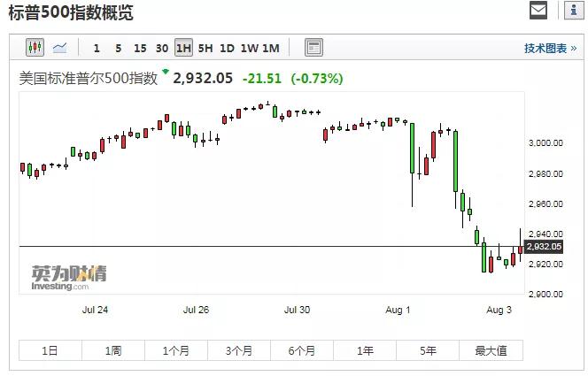Choose the 5H interval

[x=205, y=48]
